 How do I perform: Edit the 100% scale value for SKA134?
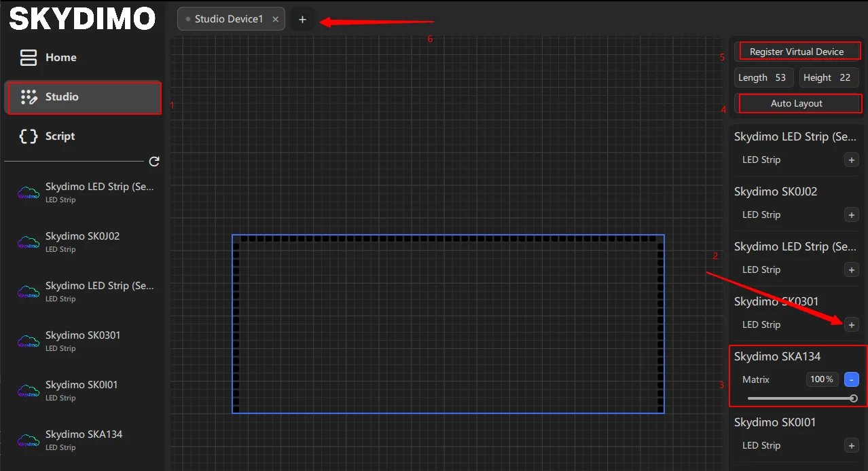pyautogui.click(x=821, y=380)
